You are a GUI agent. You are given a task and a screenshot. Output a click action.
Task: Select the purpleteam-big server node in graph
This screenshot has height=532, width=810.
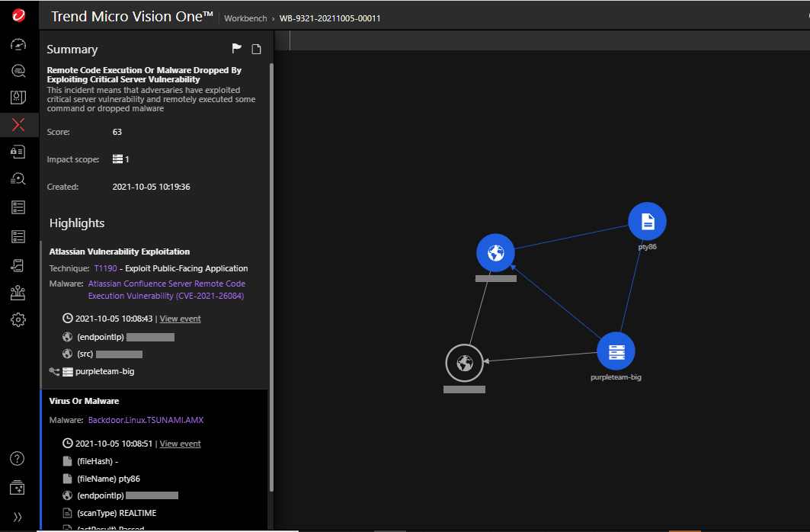tap(616, 351)
